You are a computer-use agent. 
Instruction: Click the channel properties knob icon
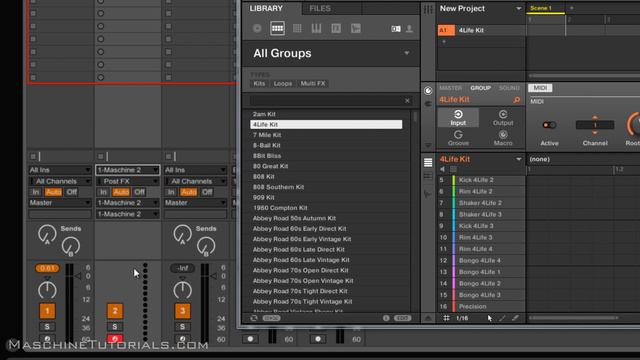pyautogui.click(x=428, y=91)
